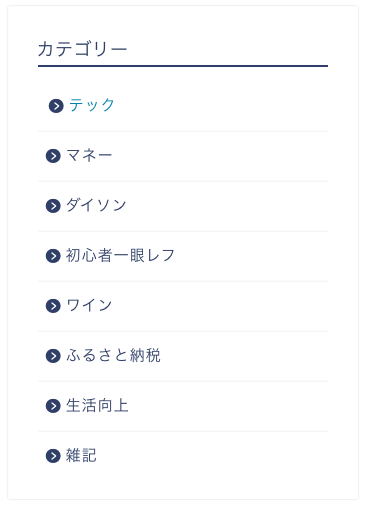This screenshot has height=506, width=372.
Task: Open the ふるさと納税 category page
Action: [113, 355]
